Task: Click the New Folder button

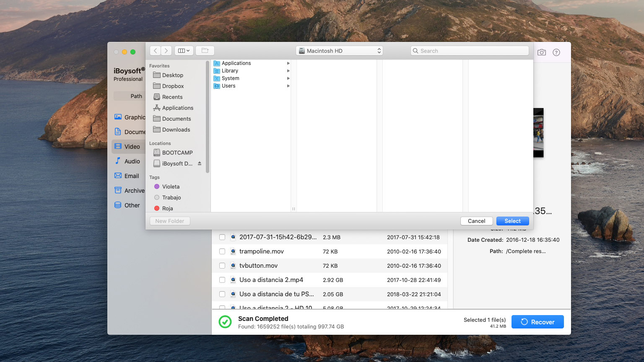Action: click(170, 221)
